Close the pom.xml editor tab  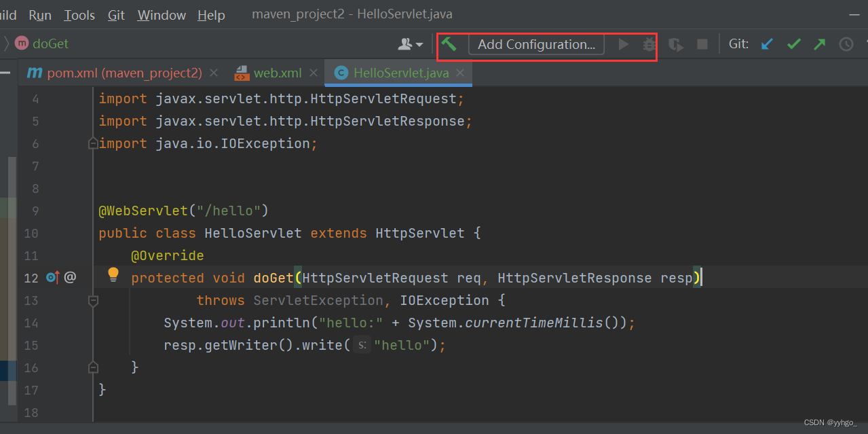tap(214, 73)
